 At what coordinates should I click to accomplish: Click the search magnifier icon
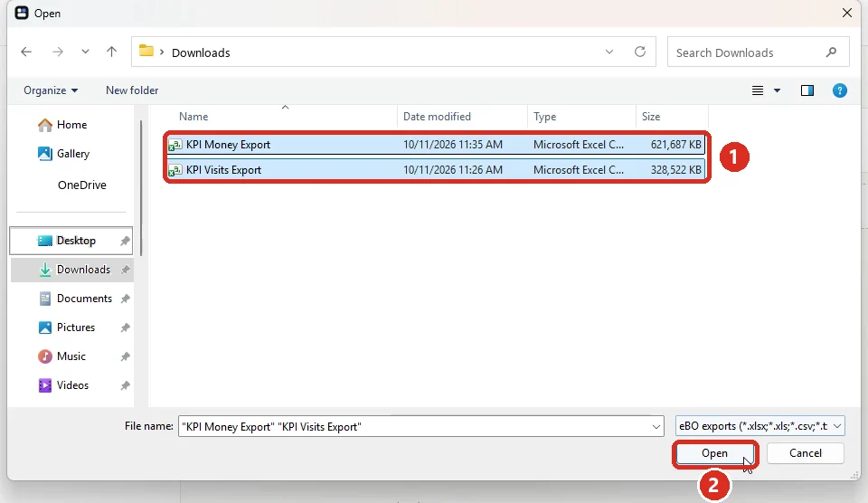coord(831,52)
